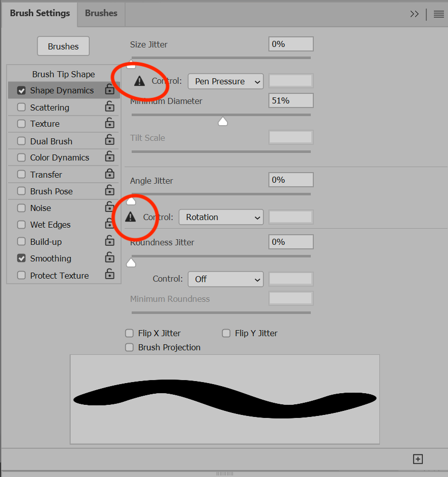Click the lock icon next to Scattering

coord(109,107)
